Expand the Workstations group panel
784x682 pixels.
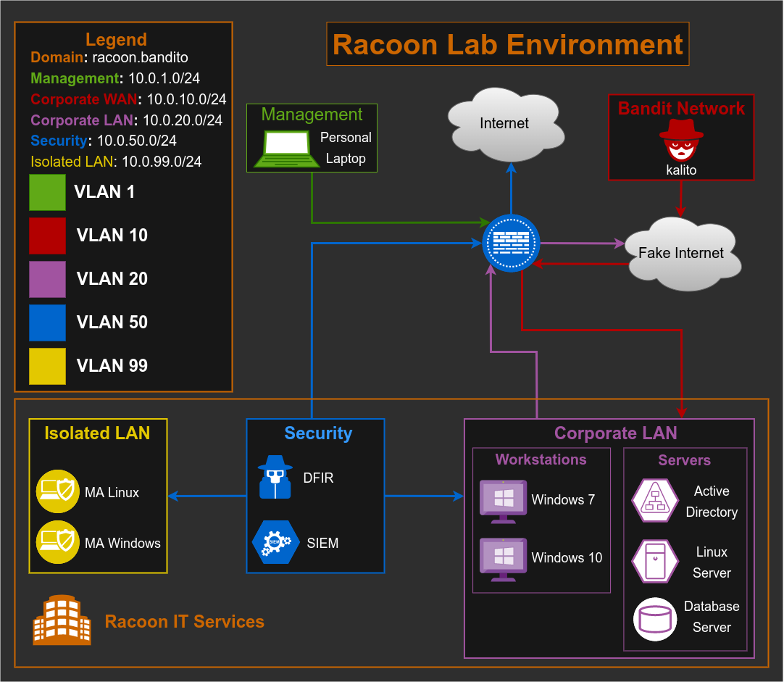[541, 459]
